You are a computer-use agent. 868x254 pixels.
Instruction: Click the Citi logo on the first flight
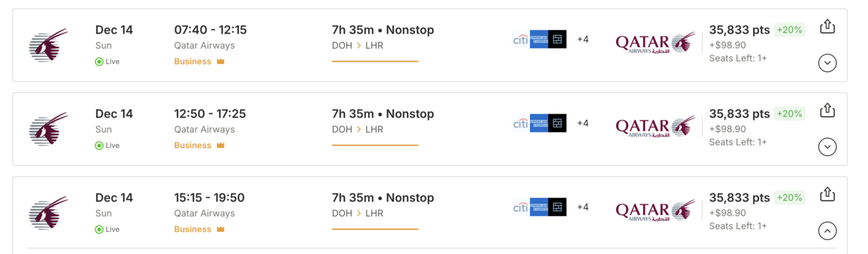521,40
